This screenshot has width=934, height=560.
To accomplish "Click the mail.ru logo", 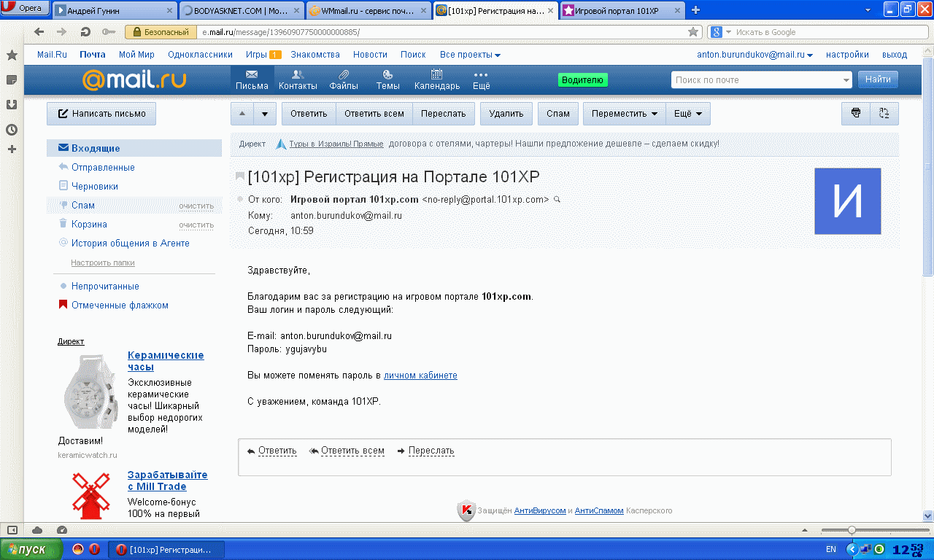I will 134,79.
